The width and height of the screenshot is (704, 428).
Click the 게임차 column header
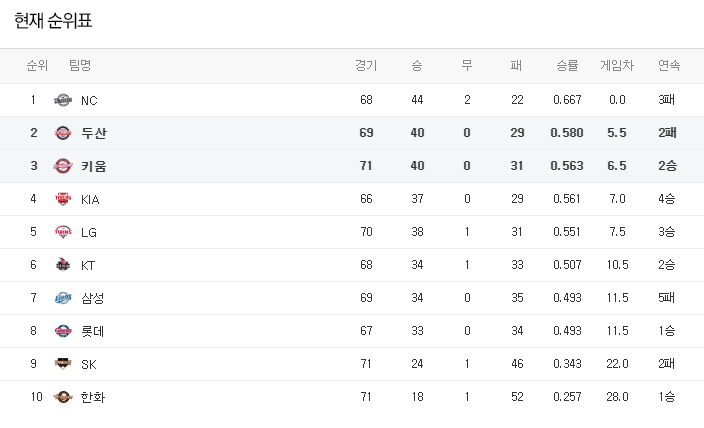point(617,66)
